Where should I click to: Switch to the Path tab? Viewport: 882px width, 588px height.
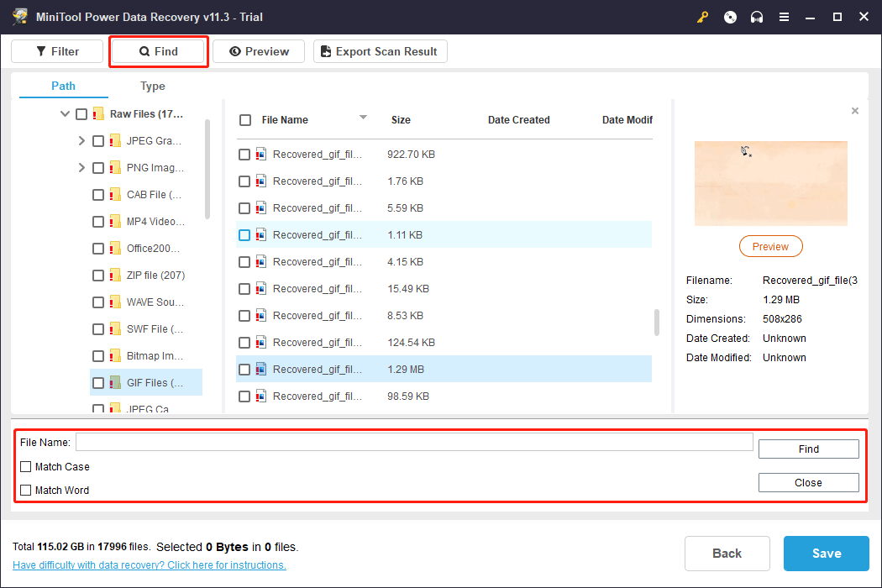tap(63, 86)
